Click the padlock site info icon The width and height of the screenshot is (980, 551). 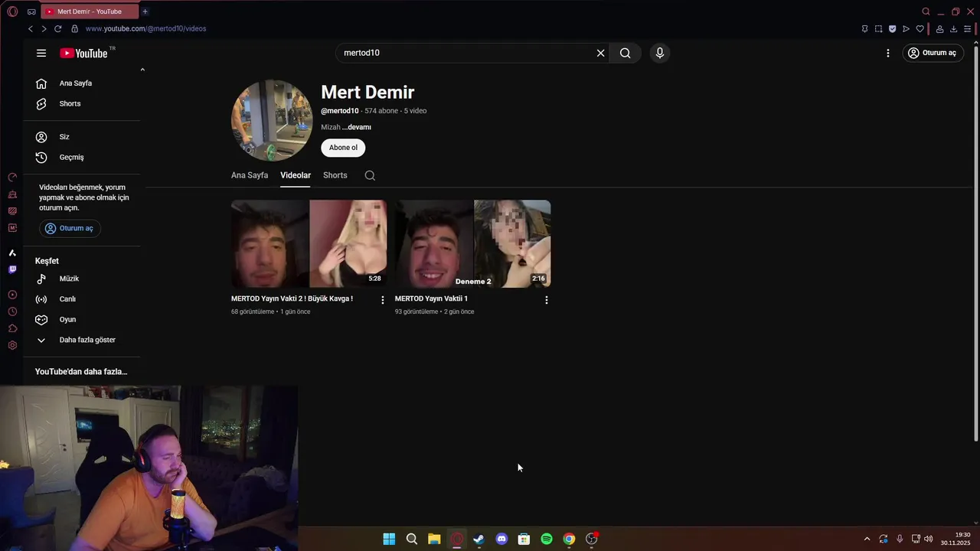[74, 28]
